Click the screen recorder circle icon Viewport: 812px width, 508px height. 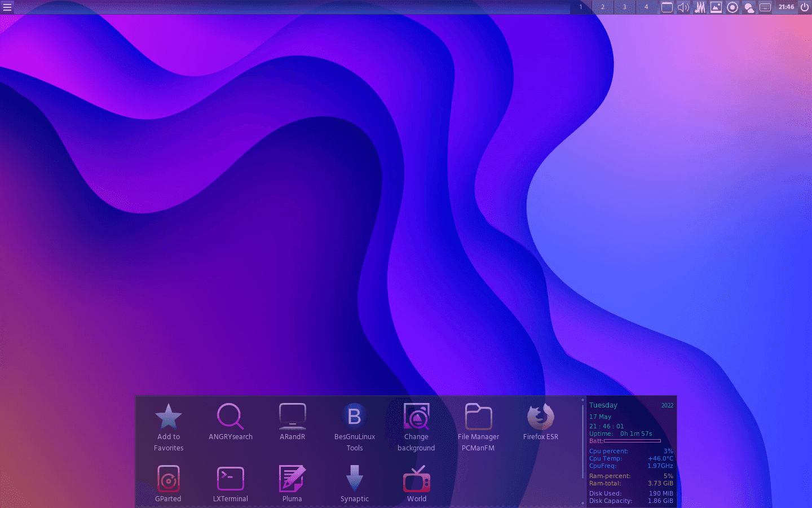[732, 7]
